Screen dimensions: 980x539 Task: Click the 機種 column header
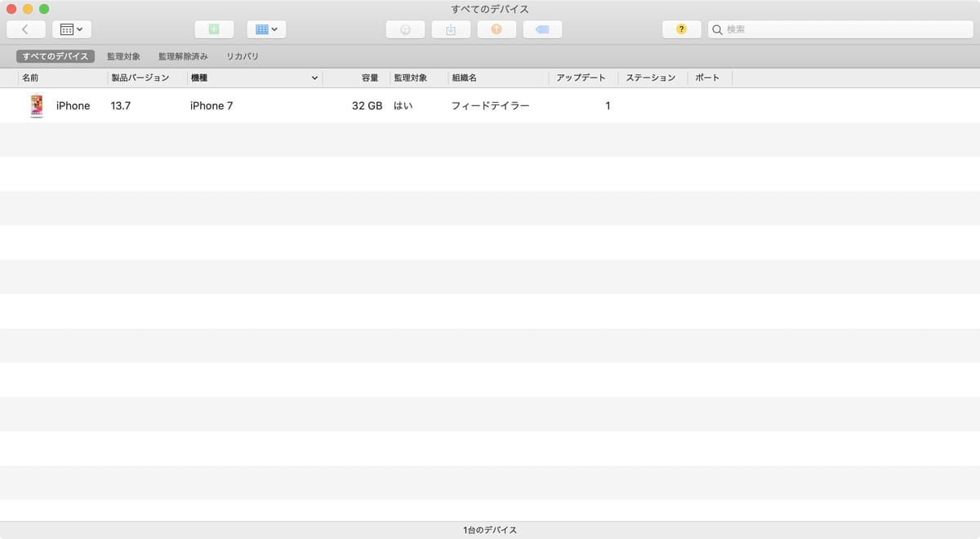(254, 78)
